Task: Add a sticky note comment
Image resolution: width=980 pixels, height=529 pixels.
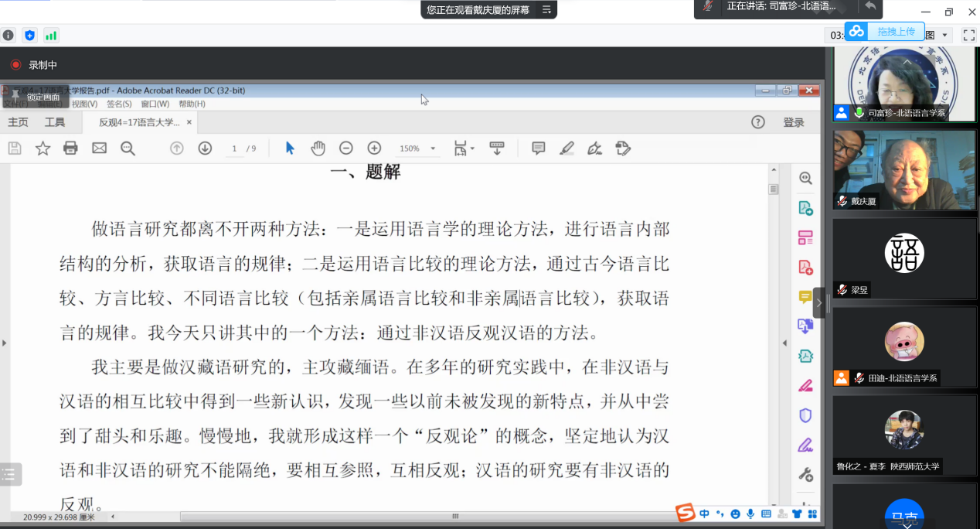Action: tap(539, 148)
